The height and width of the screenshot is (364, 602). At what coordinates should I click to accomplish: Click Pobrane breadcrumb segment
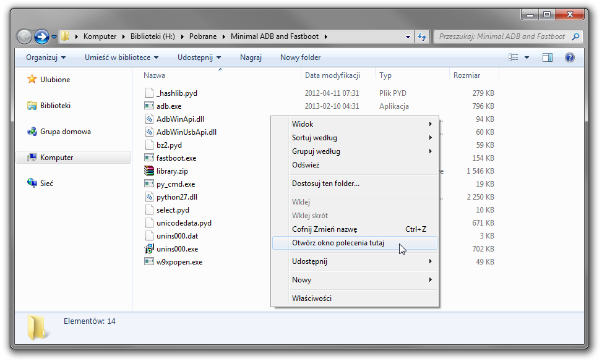pyautogui.click(x=203, y=36)
